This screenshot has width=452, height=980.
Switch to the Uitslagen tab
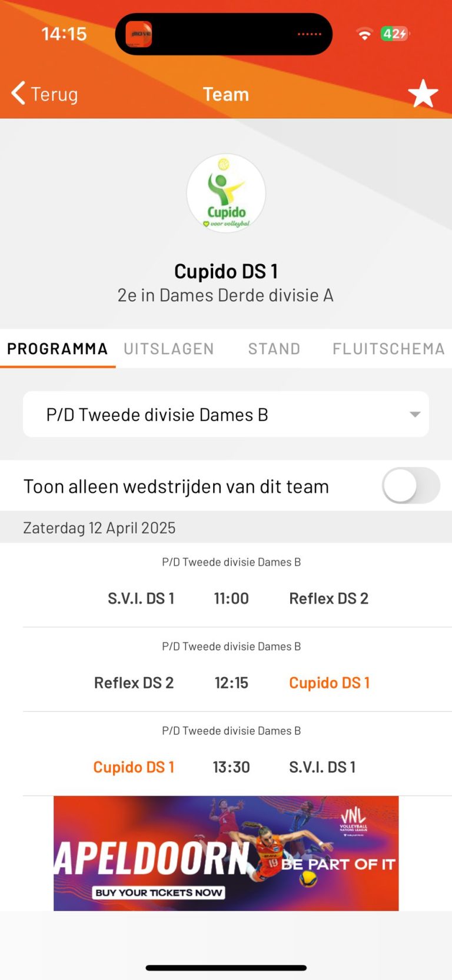point(169,349)
